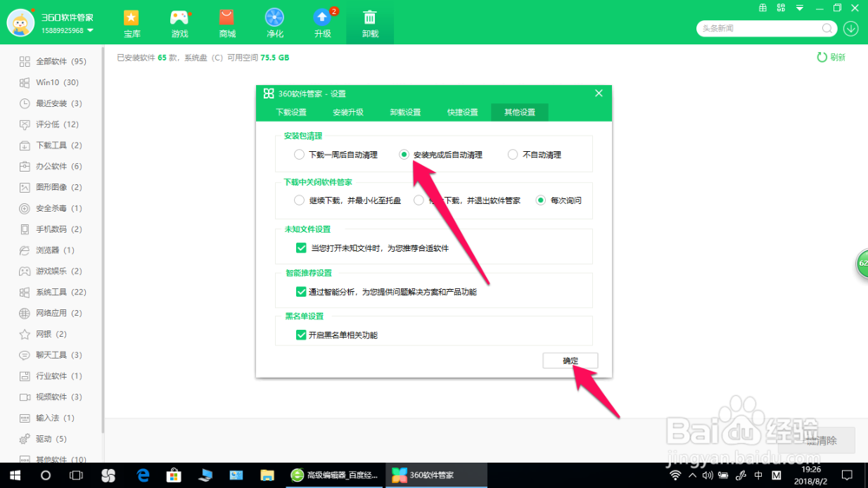Select 每次询问 radio option
868x488 pixels.
541,201
